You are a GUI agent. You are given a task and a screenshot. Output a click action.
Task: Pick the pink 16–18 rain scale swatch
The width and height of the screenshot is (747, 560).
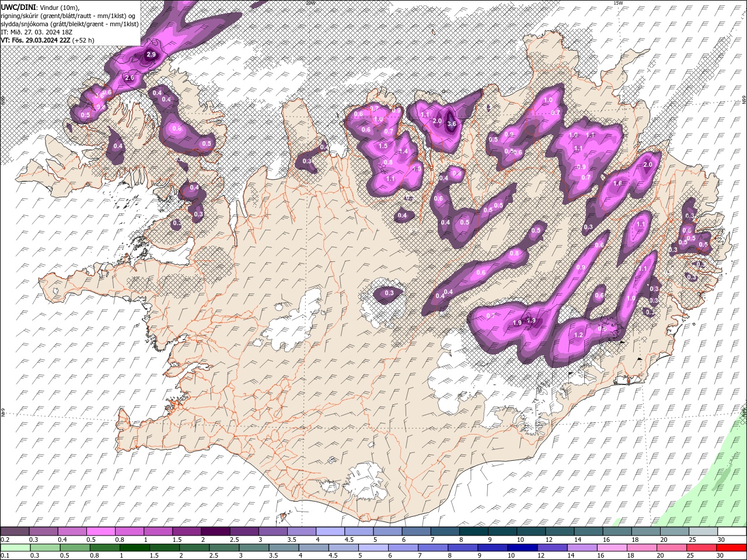point(612,548)
